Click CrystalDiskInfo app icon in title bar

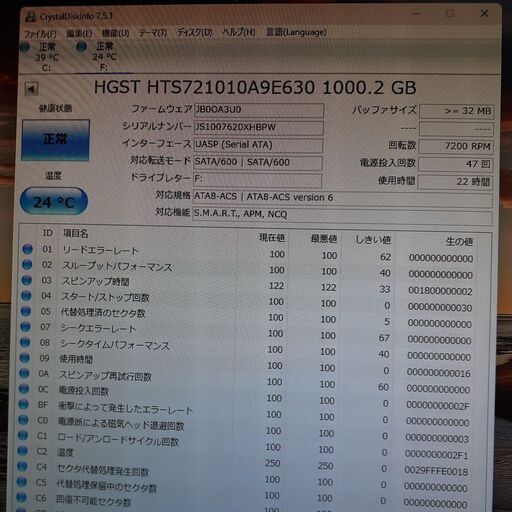tap(31, 17)
